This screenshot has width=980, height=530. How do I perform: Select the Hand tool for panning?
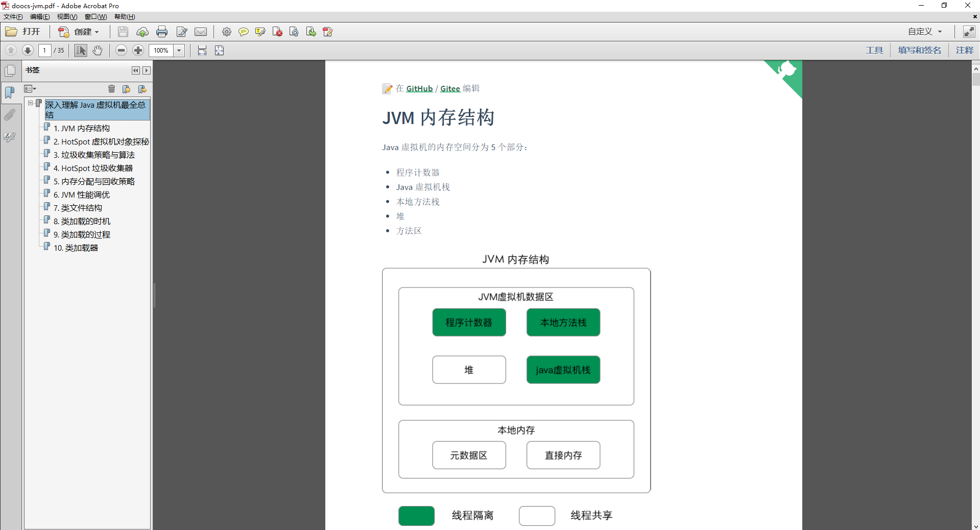click(x=98, y=50)
